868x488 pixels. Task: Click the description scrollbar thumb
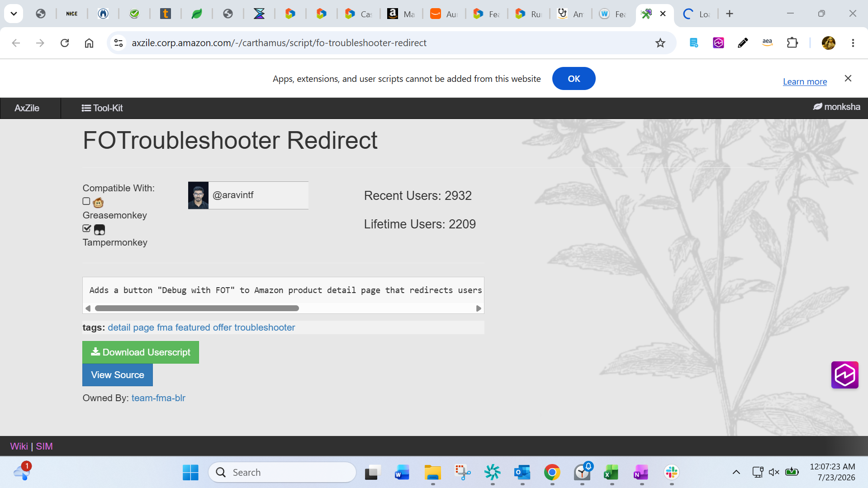[197, 308]
